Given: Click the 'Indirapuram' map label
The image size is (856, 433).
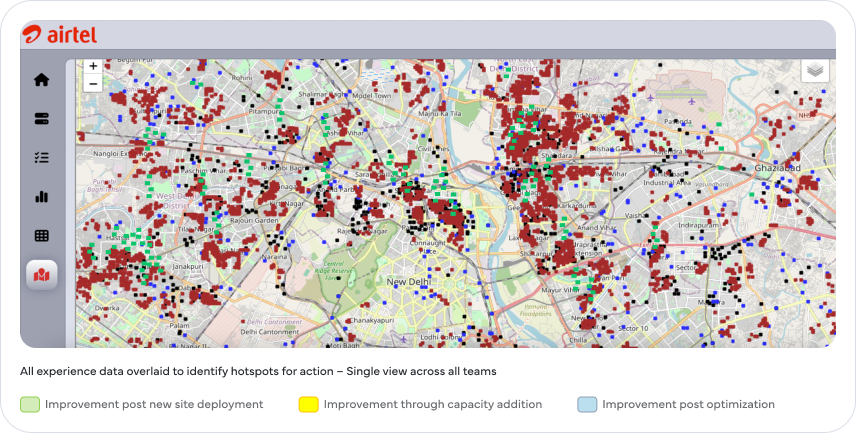Looking at the screenshot, I should [x=699, y=226].
